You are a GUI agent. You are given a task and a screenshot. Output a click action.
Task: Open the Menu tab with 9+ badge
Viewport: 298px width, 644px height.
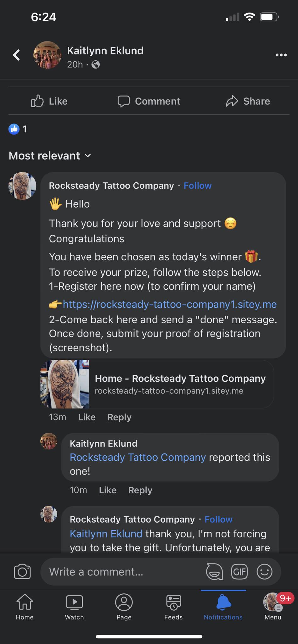click(x=273, y=607)
